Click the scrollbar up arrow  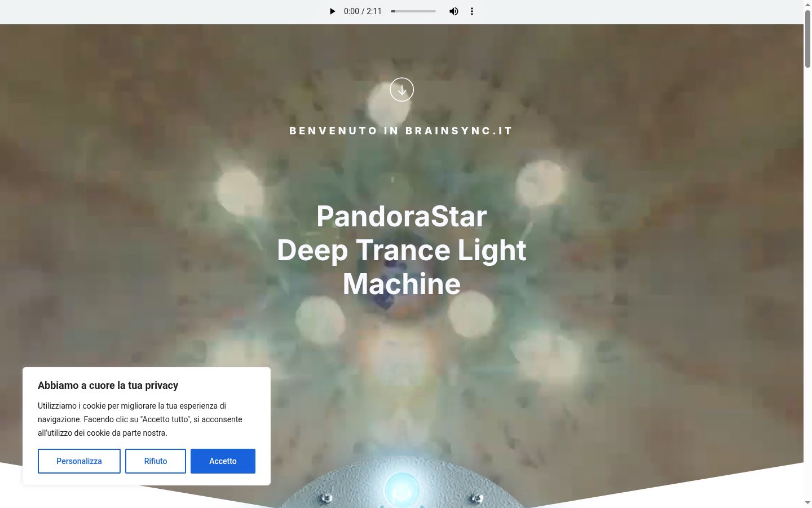pyautogui.click(x=807, y=5)
